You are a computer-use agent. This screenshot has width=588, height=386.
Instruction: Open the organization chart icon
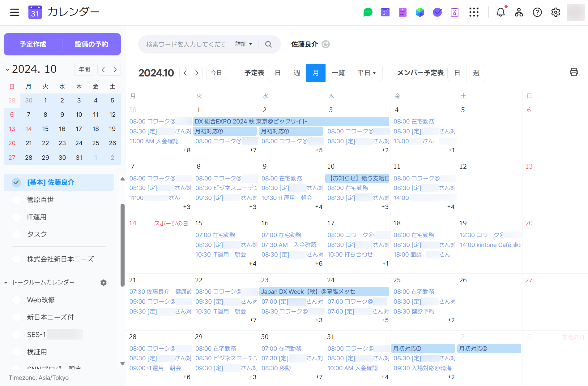(x=519, y=12)
